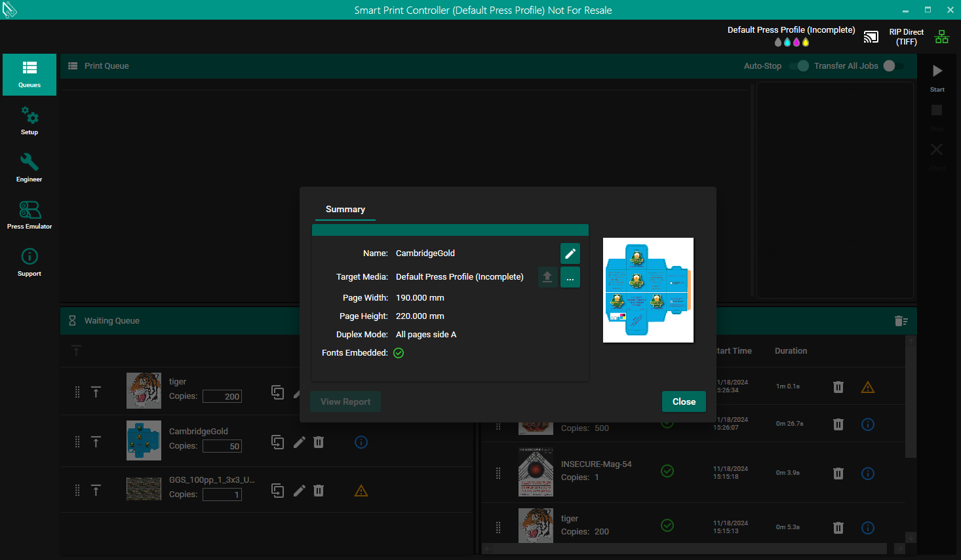Show info for CambridgeGold waiting job
Image resolution: width=961 pixels, height=560 pixels.
tap(361, 442)
